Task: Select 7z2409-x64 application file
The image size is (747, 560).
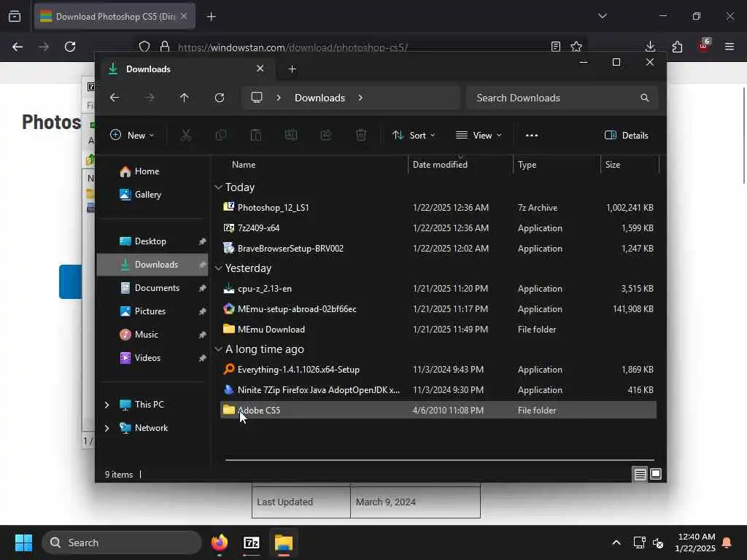Action: click(x=438, y=228)
